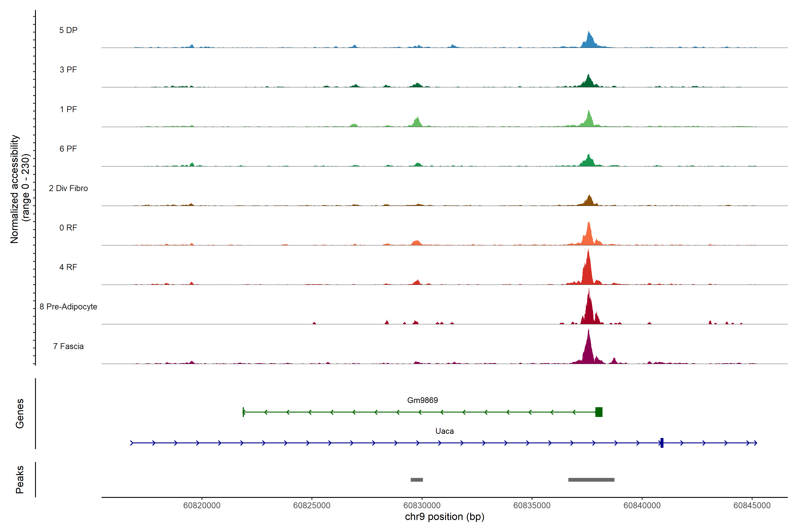Click the chr9 position axis title
Viewport: 798px width, 532px height.
(x=444, y=517)
